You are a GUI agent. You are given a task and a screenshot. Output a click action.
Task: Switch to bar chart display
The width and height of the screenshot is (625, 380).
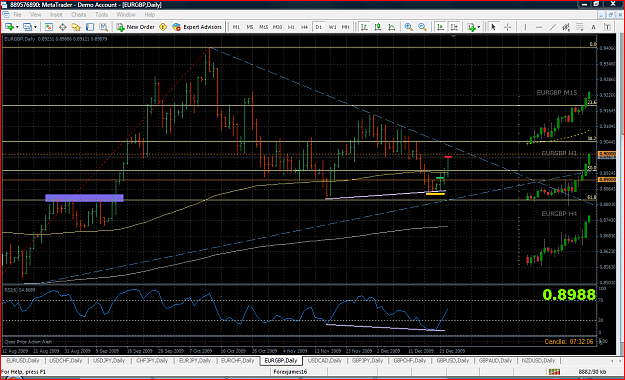(364, 27)
